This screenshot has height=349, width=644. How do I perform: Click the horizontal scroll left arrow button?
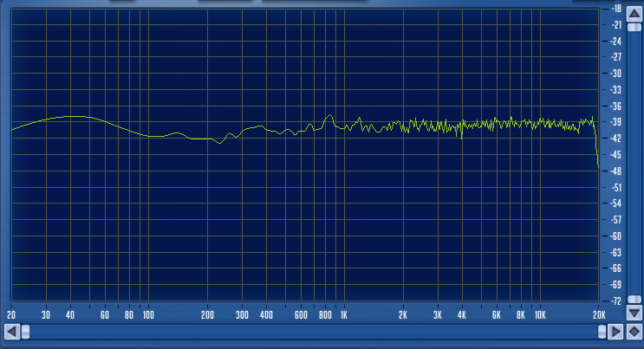point(12,332)
